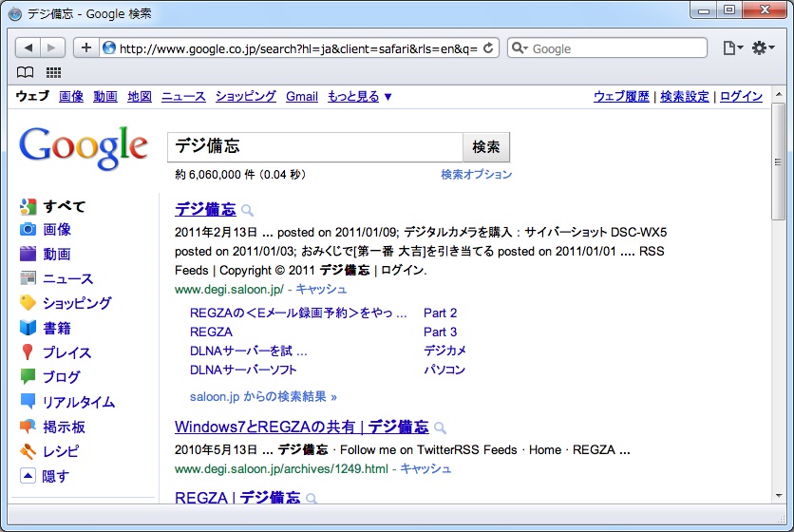The width and height of the screenshot is (794, 532).
Task: Open the page menu dropdown icon
Action: click(x=732, y=48)
